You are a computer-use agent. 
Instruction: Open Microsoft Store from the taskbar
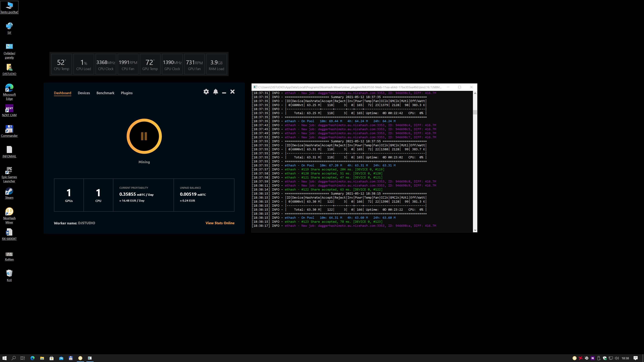(51, 358)
